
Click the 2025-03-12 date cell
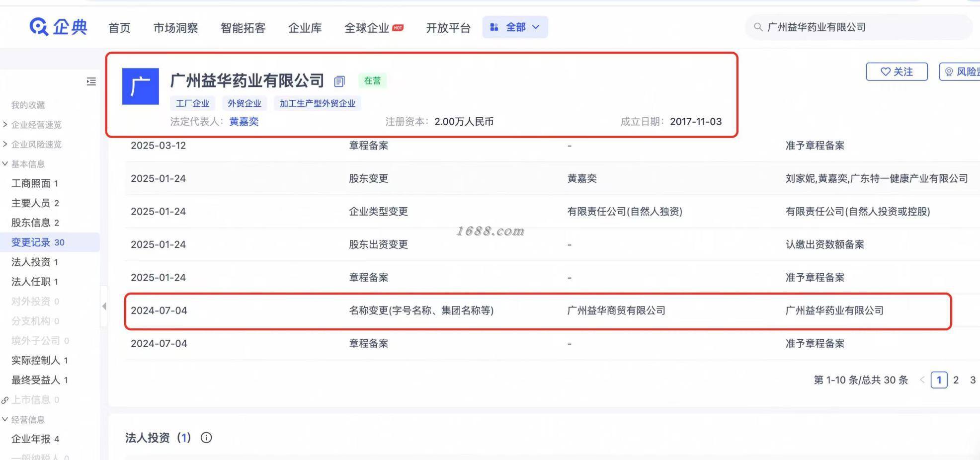(x=158, y=146)
